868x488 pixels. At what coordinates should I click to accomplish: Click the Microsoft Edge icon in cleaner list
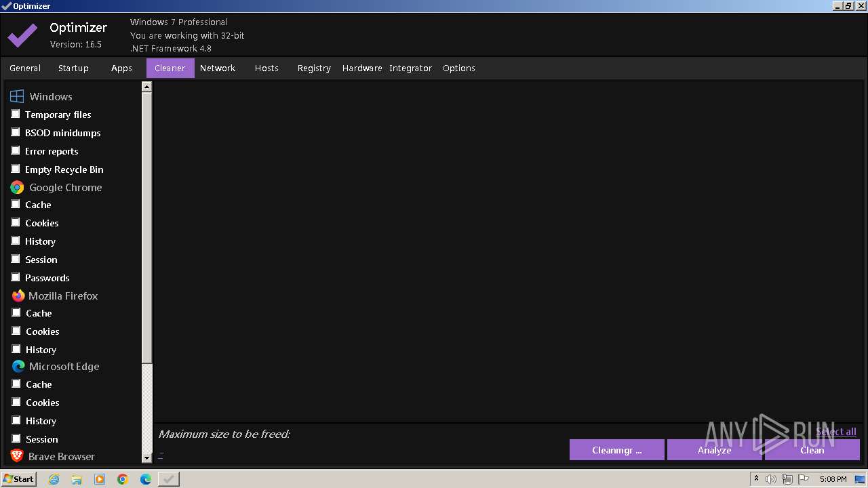(x=18, y=367)
